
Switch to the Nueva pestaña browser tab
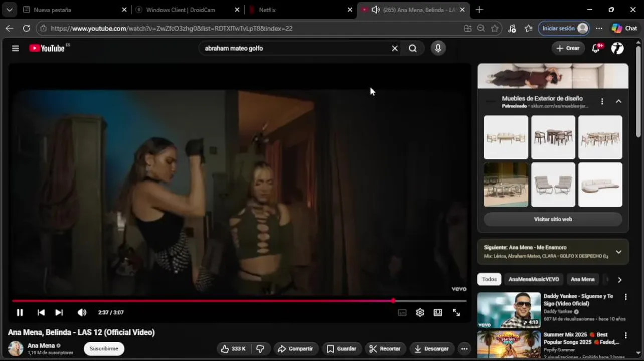click(74, 10)
